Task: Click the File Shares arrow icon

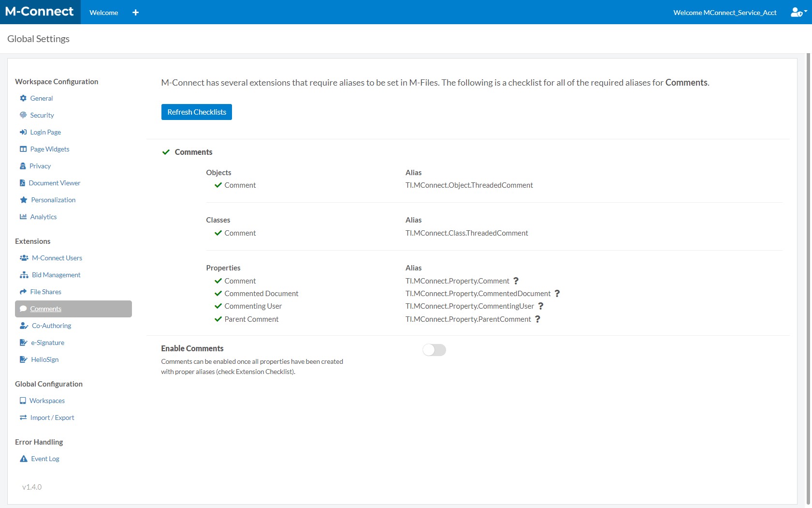Action: tap(23, 292)
